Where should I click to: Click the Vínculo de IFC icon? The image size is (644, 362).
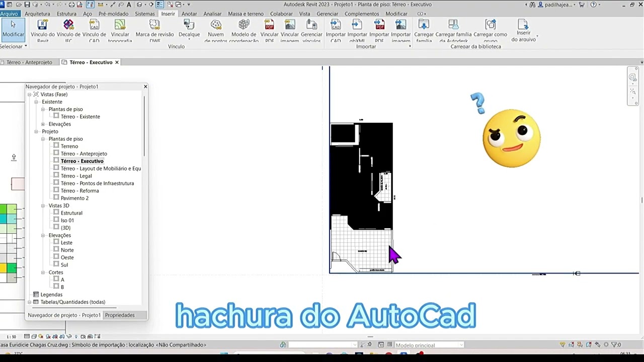click(68, 25)
